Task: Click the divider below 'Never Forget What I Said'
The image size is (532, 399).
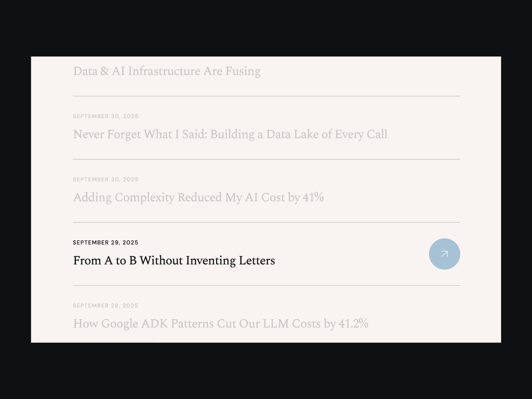Action: click(x=266, y=159)
